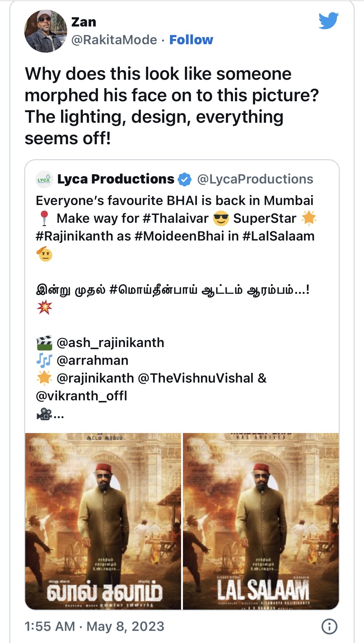Open the @arrahman mention

tap(92, 360)
